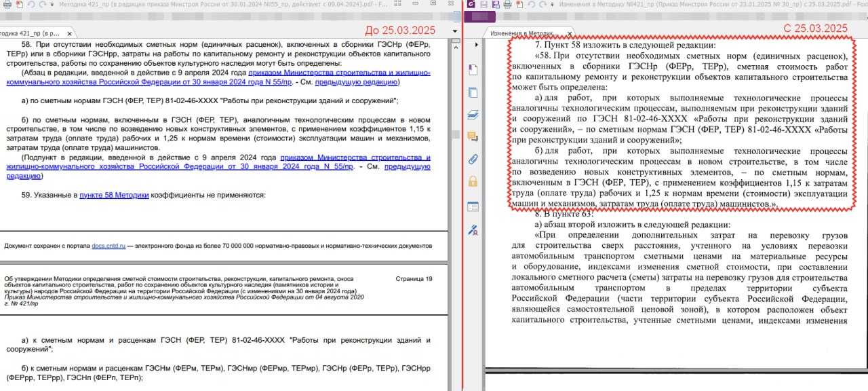Open the docs.cntd.ru portal link
868x391 pixels.
point(109,245)
